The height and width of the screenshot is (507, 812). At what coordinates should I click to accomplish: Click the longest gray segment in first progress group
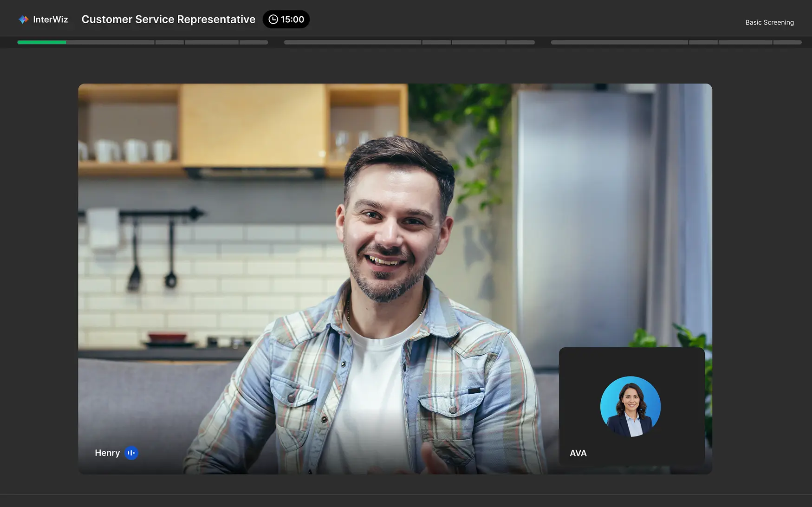(x=110, y=42)
